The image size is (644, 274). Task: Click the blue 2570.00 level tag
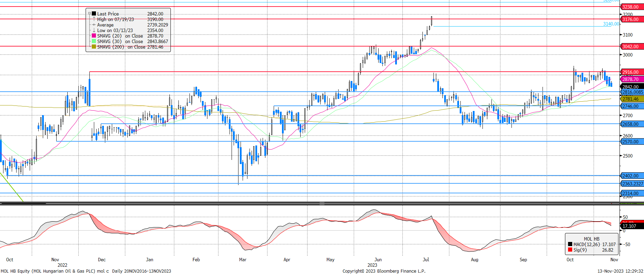(x=632, y=142)
